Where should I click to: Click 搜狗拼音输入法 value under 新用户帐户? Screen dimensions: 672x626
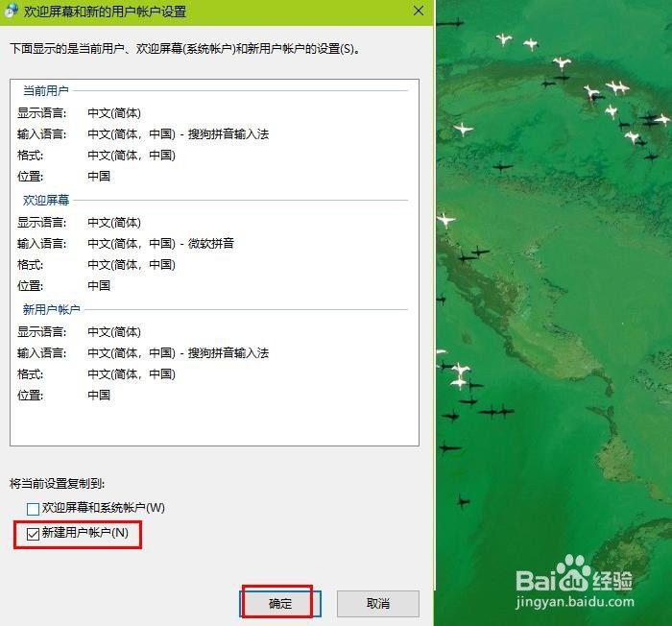pyautogui.click(x=228, y=353)
